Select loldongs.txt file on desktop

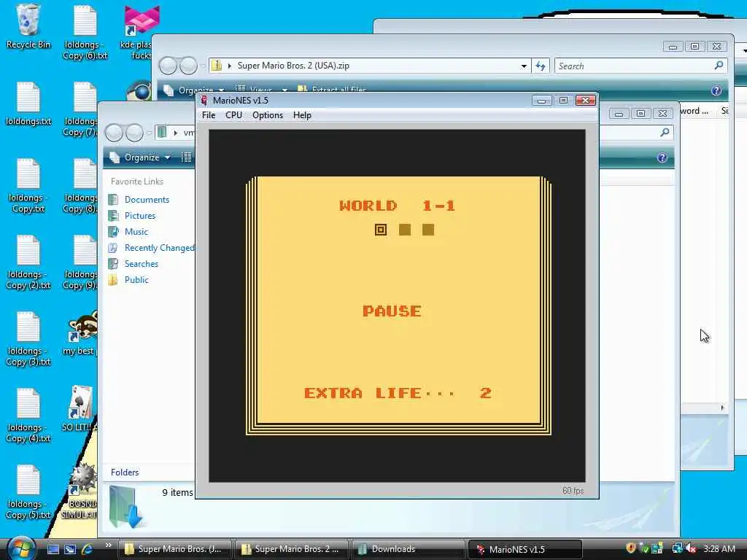tap(28, 104)
